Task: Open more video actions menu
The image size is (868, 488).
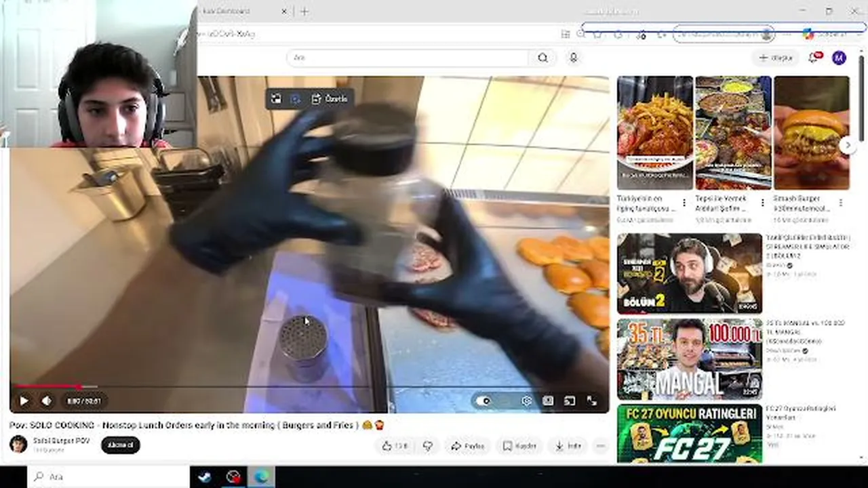Action: coord(600,446)
